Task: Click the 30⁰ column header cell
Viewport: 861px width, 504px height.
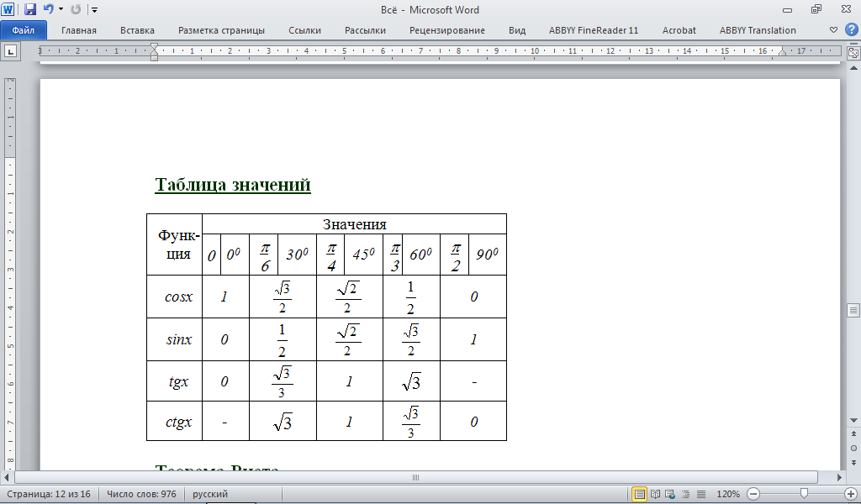Action: point(297,255)
